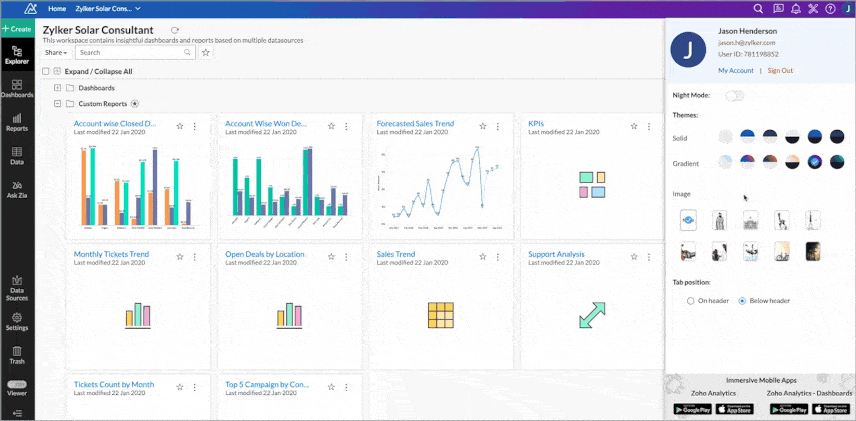Open Reports in the left sidebar
Viewport: 856px width, 421px height.
coord(17,121)
